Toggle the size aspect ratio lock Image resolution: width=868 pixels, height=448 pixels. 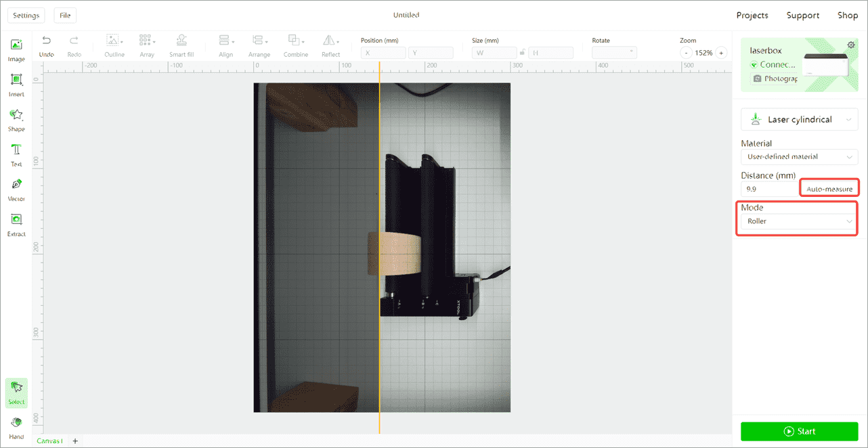coord(522,52)
